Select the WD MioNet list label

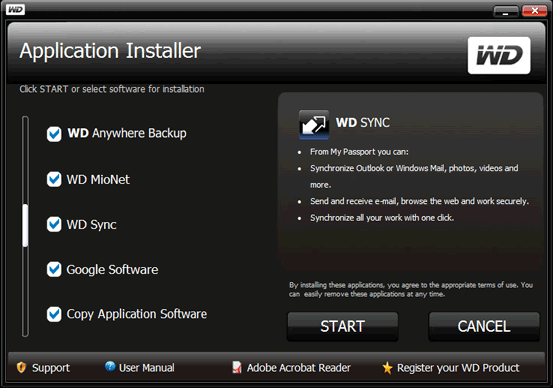pos(98,180)
